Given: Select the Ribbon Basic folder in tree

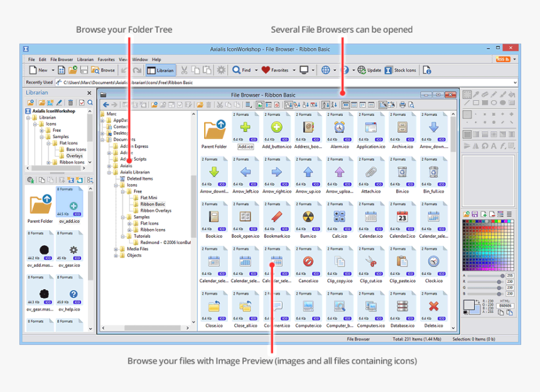Looking at the screenshot, I should pos(152,204).
